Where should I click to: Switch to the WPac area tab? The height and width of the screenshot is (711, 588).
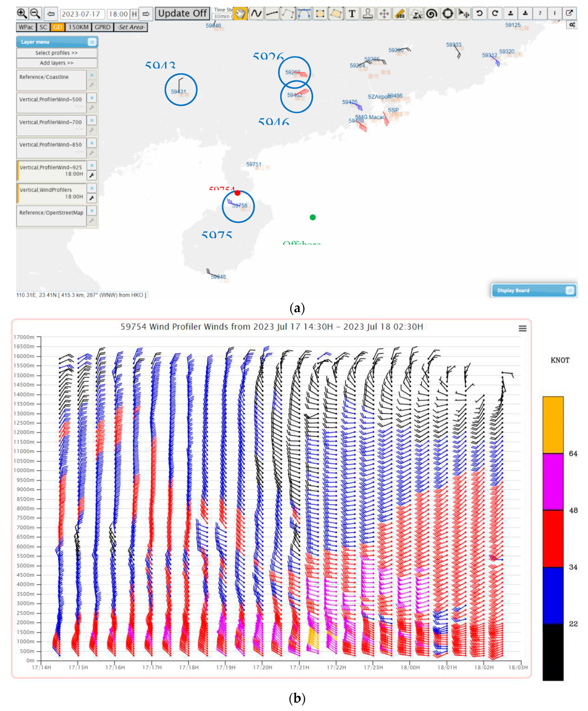(26, 27)
